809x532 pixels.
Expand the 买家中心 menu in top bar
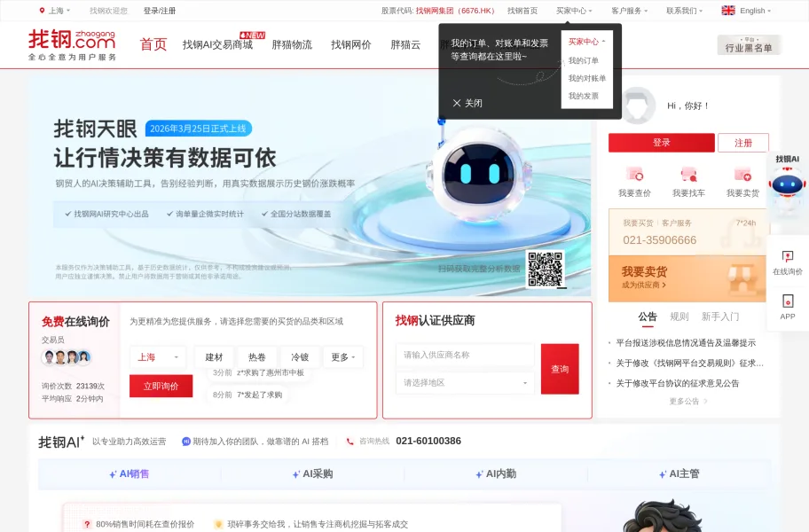click(x=574, y=11)
